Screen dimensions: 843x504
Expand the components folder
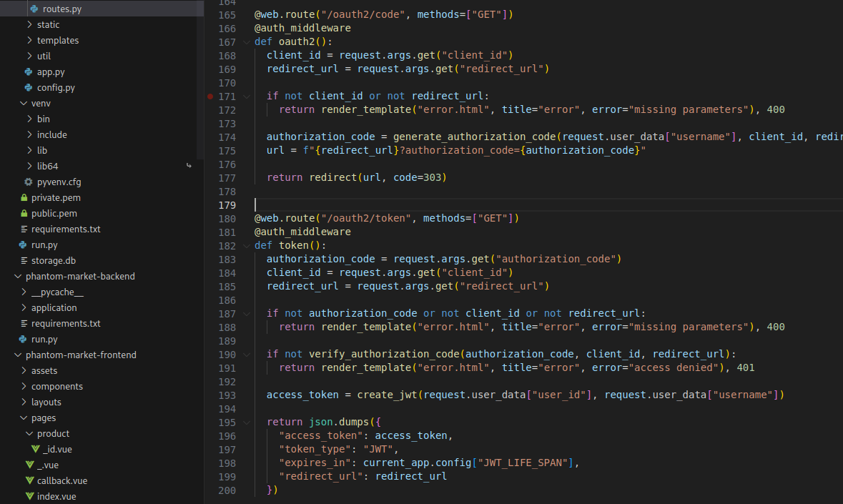[24, 386]
